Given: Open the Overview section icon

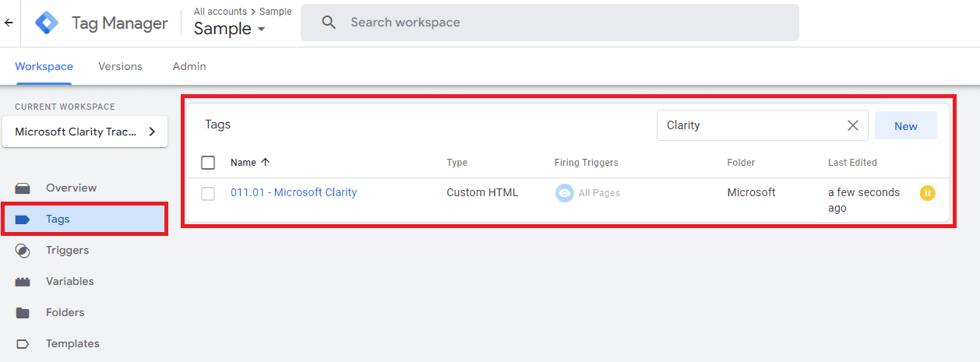Looking at the screenshot, I should coord(23,188).
